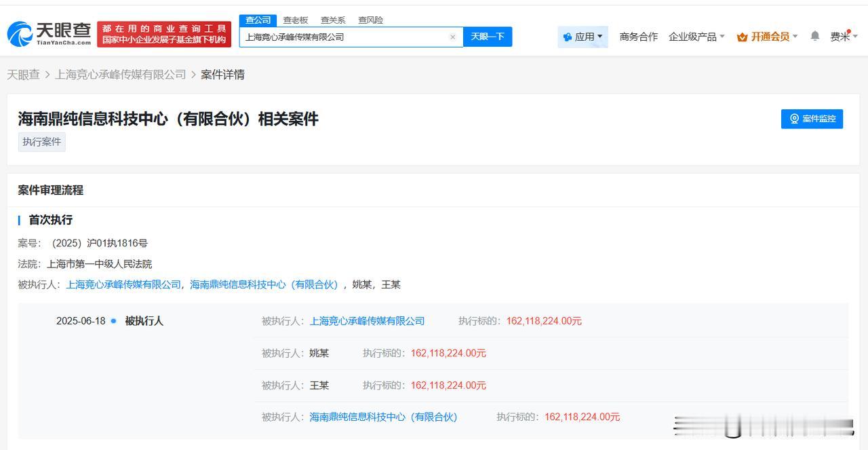The image size is (868, 450).
Task: Click the 应用 apps icon
Action: [568, 37]
